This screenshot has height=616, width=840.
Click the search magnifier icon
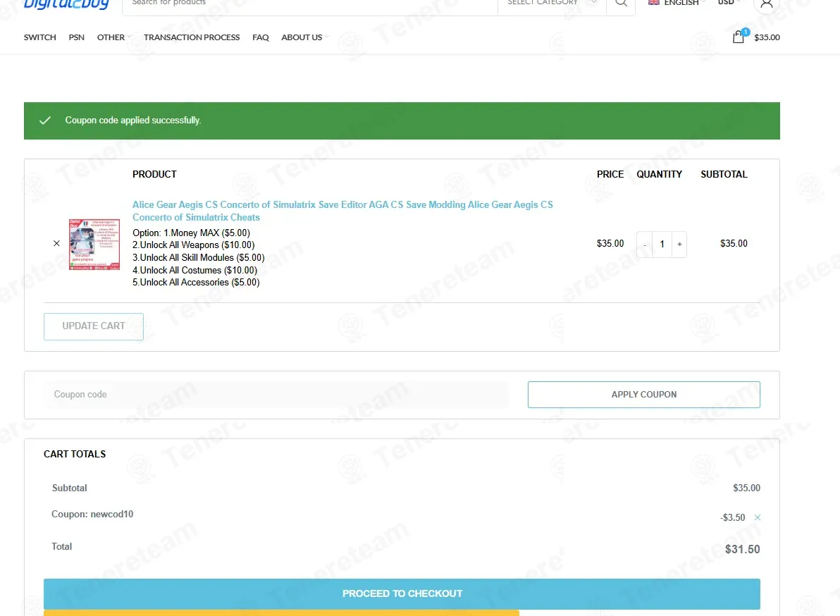621,3
